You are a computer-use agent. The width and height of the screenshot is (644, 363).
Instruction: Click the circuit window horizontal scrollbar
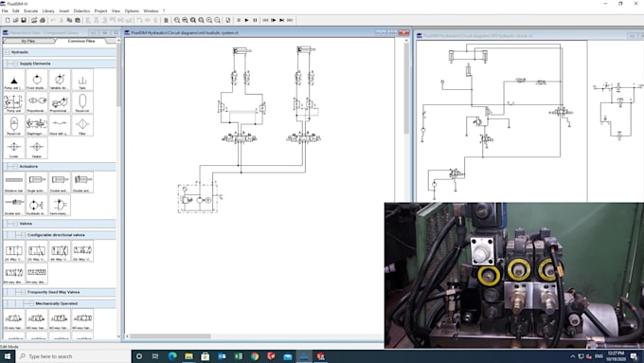coord(170,336)
